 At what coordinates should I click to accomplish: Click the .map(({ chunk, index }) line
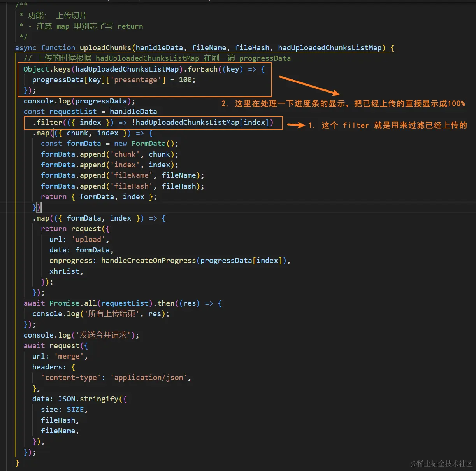(93, 133)
